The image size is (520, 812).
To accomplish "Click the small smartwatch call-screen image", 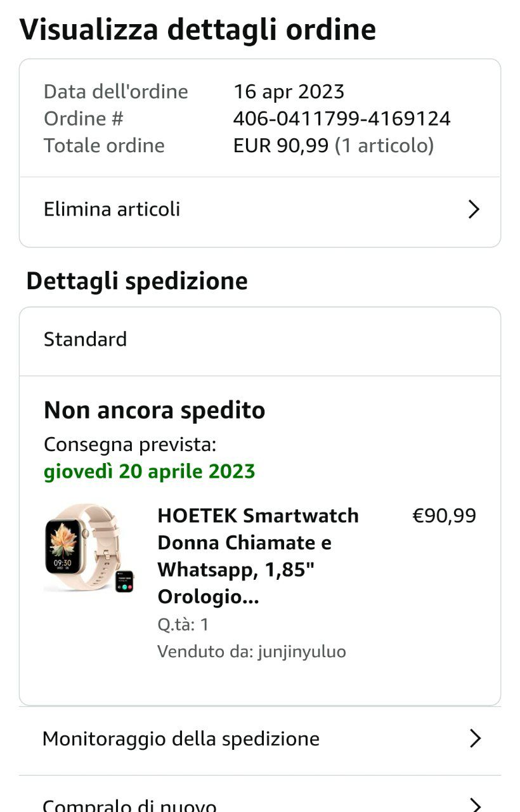I will 124,581.
